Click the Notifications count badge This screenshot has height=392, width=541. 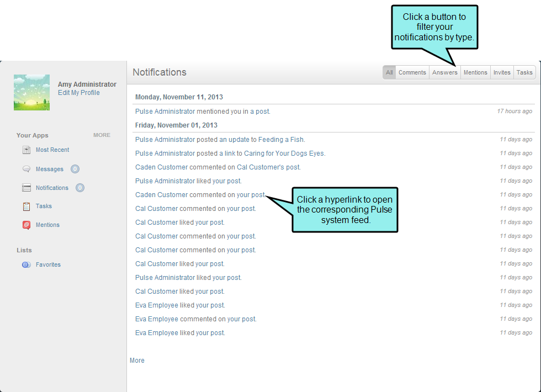point(79,188)
